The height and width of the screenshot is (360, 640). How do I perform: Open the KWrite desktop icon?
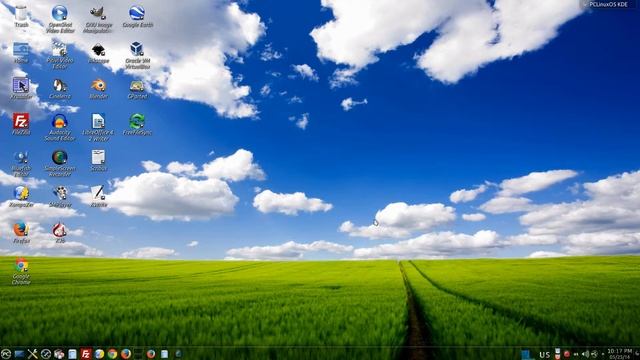[98, 196]
